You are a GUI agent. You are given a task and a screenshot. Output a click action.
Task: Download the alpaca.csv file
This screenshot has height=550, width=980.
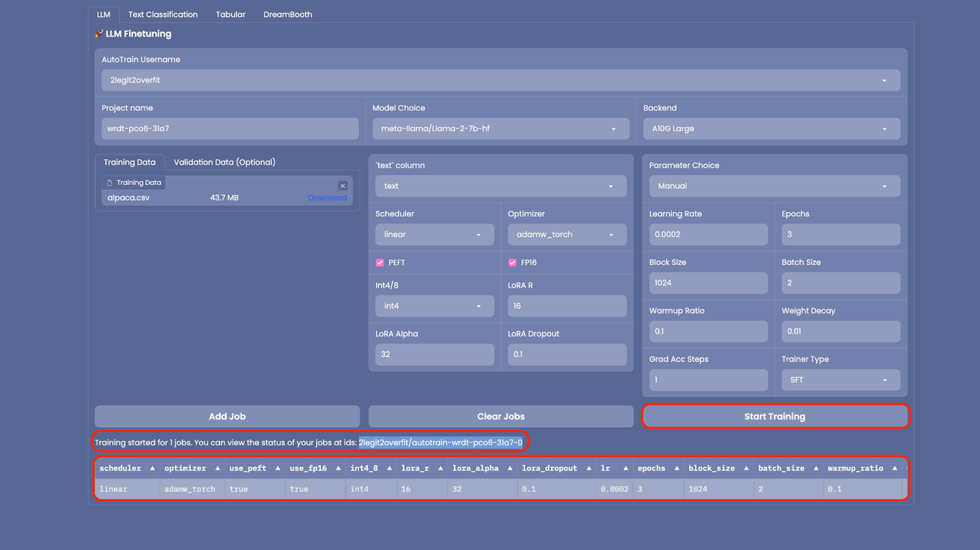pos(327,198)
